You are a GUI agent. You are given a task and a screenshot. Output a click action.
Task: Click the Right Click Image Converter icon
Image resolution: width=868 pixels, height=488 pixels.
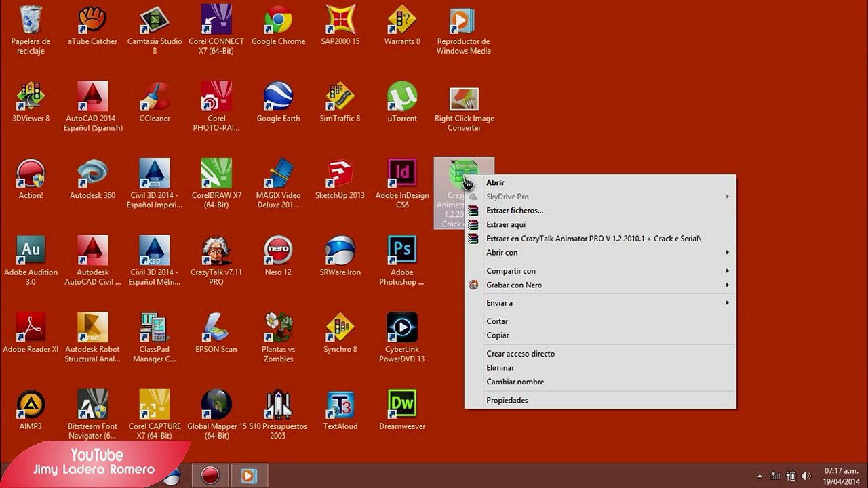464,107
